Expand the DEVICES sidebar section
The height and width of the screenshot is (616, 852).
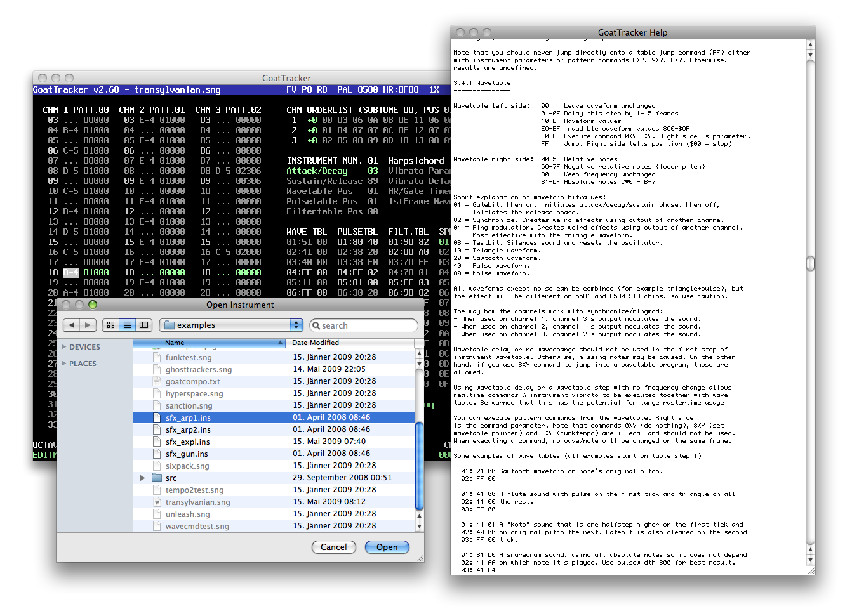tap(64, 347)
